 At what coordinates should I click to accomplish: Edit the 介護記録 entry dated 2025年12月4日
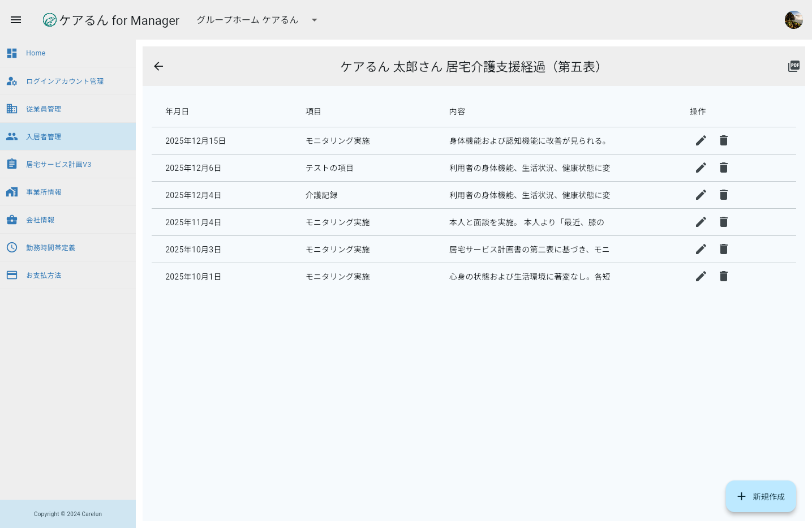[x=701, y=195]
